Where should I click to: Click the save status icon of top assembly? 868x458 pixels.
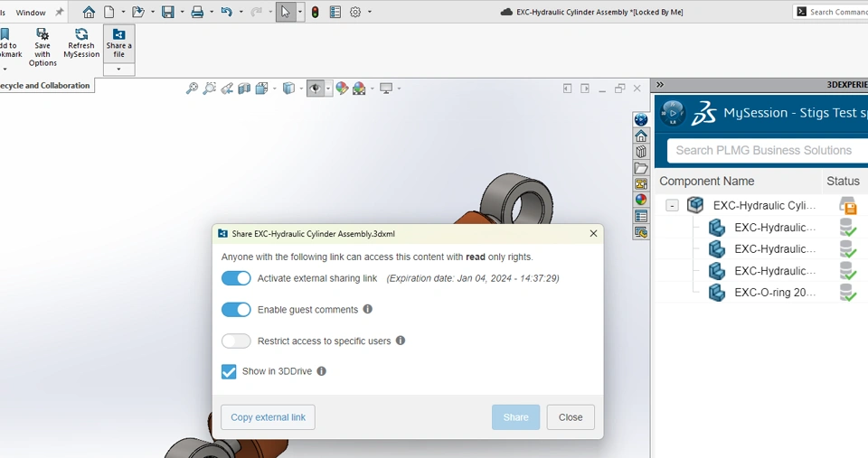coord(847,206)
